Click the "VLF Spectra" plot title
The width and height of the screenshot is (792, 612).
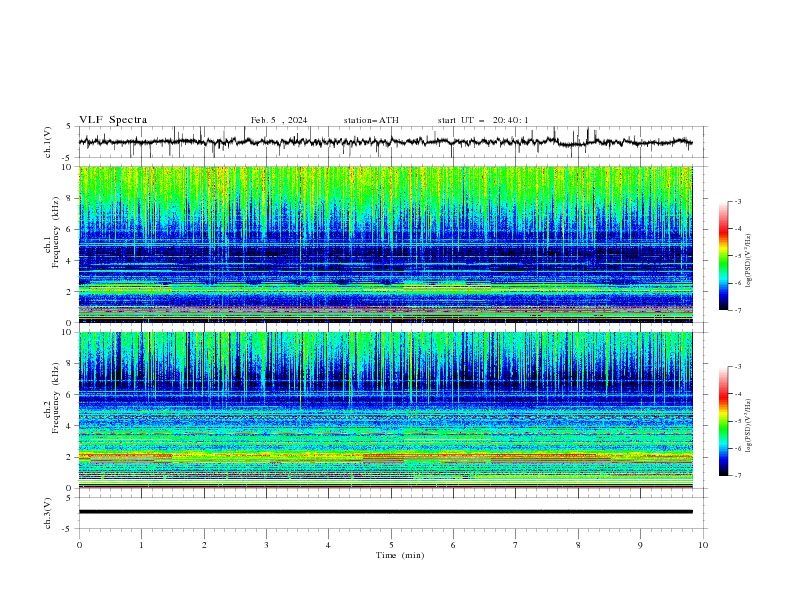[x=113, y=120]
